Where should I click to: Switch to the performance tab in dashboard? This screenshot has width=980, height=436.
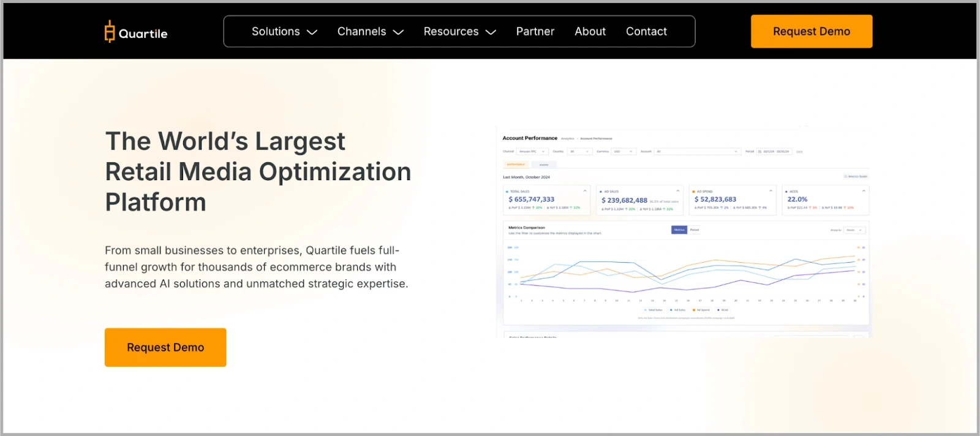516,164
